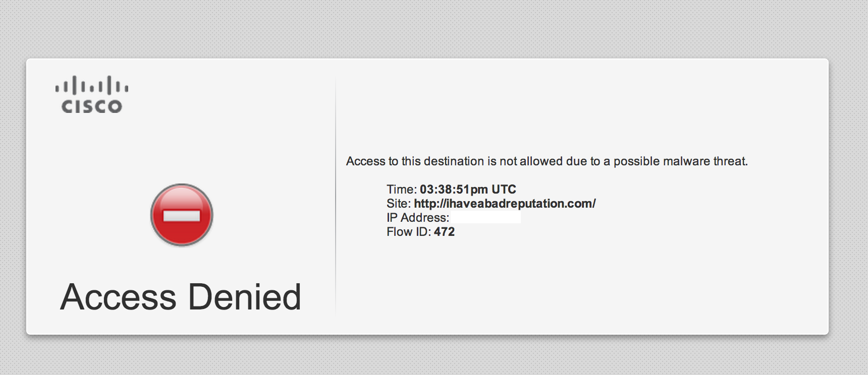The image size is (868, 375).
Task: Select the 03:38:51pm timestamp value
Action: [453, 190]
